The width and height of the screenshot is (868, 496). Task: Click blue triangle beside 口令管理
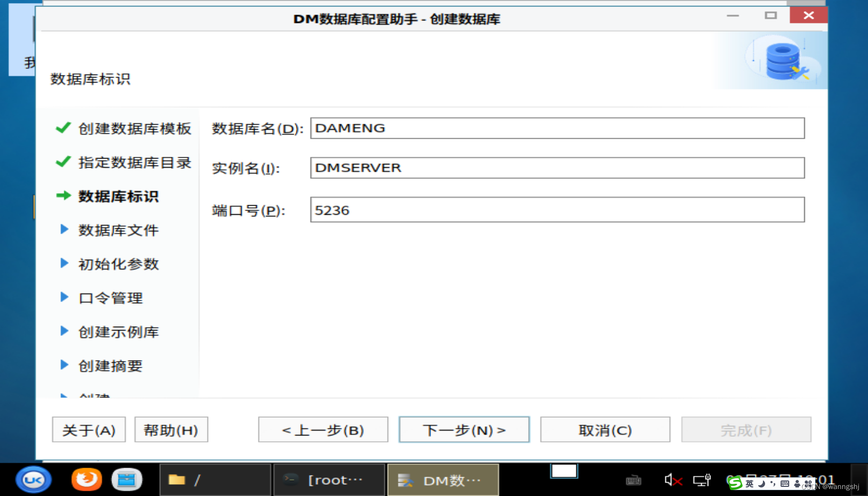64,297
